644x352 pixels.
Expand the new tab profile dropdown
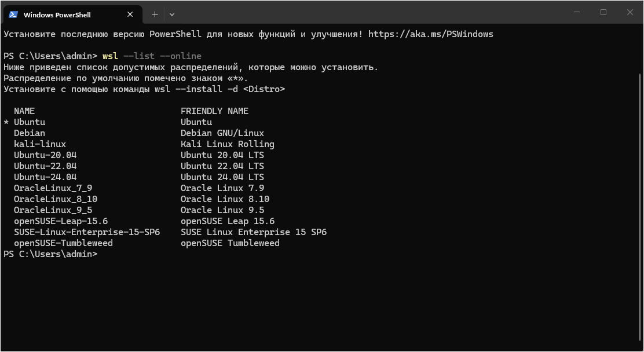pyautogui.click(x=172, y=14)
